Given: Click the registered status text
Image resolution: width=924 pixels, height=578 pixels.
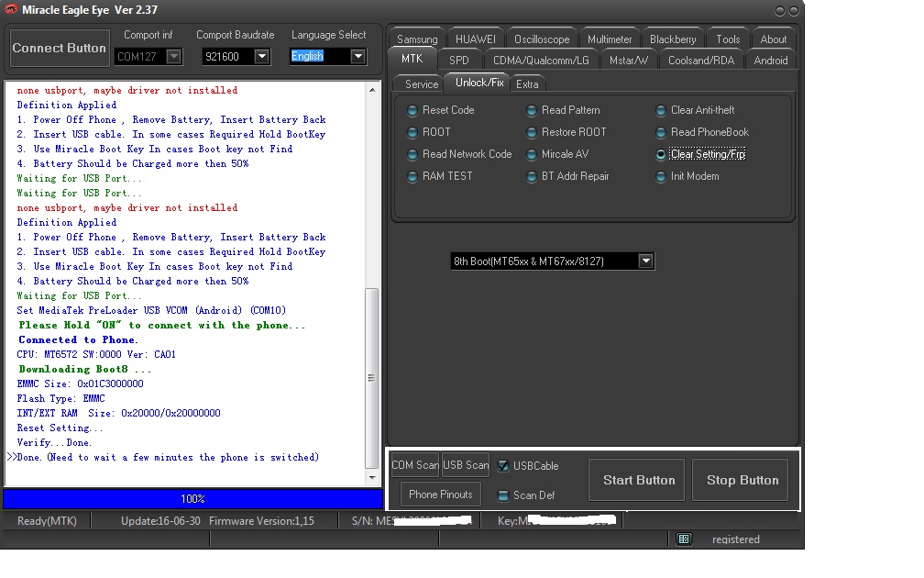Looking at the screenshot, I should [735, 539].
